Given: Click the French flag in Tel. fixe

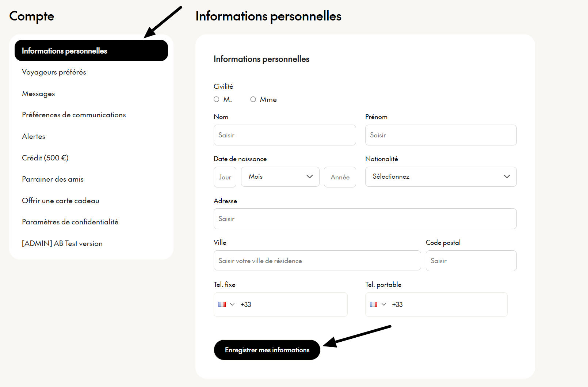Looking at the screenshot, I should point(222,304).
